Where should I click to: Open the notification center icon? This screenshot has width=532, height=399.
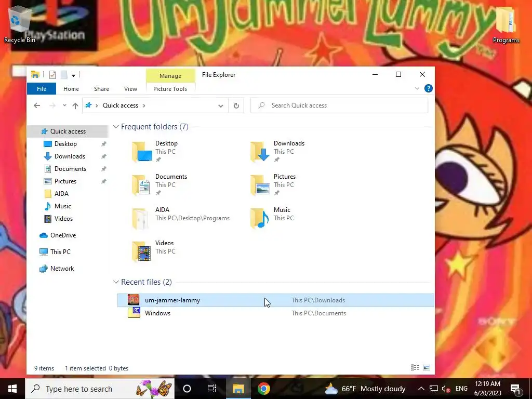click(x=516, y=389)
